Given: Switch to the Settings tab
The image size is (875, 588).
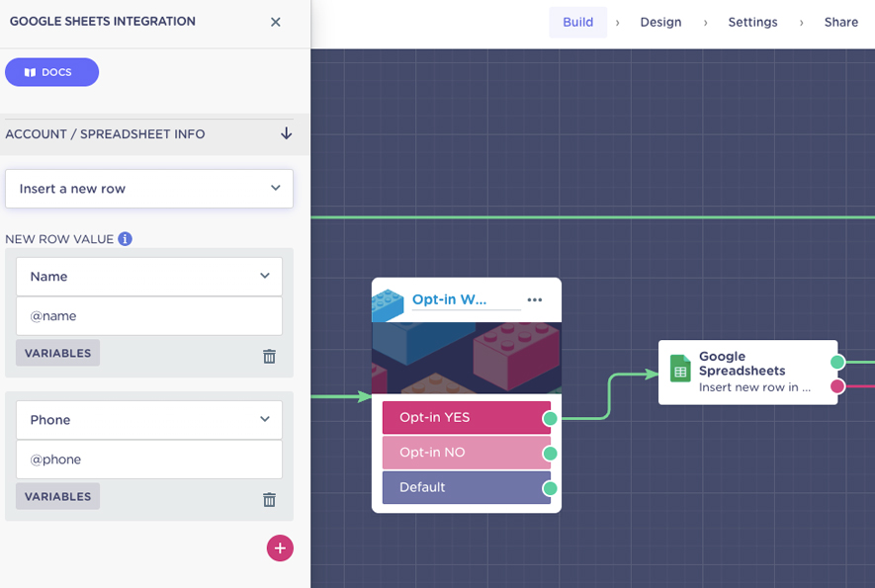Looking at the screenshot, I should [x=752, y=23].
